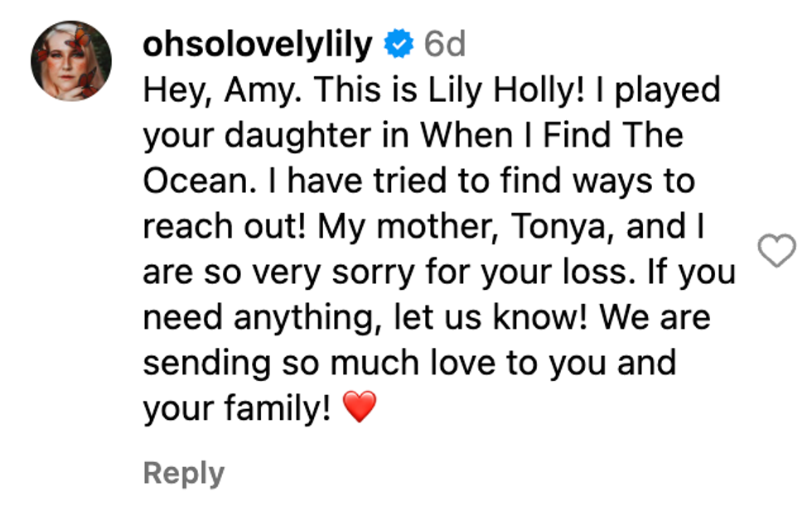Click the ohsolovelylily username link
Screen dimensions: 812x506
258,46
